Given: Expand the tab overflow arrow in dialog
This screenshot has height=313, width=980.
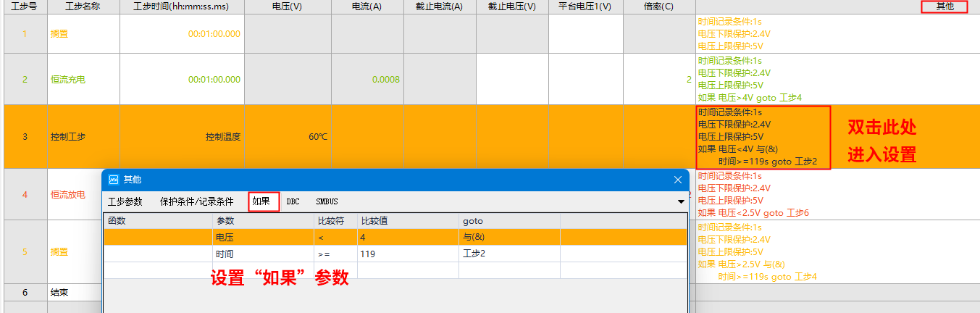Looking at the screenshot, I should [x=681, y=201].
